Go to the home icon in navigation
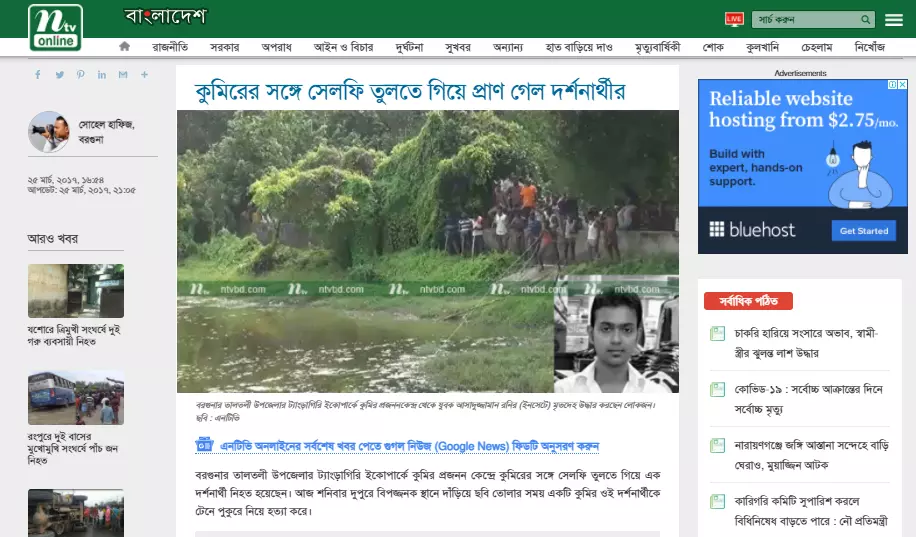The image size is (916, 537). [x=124, y=46]
